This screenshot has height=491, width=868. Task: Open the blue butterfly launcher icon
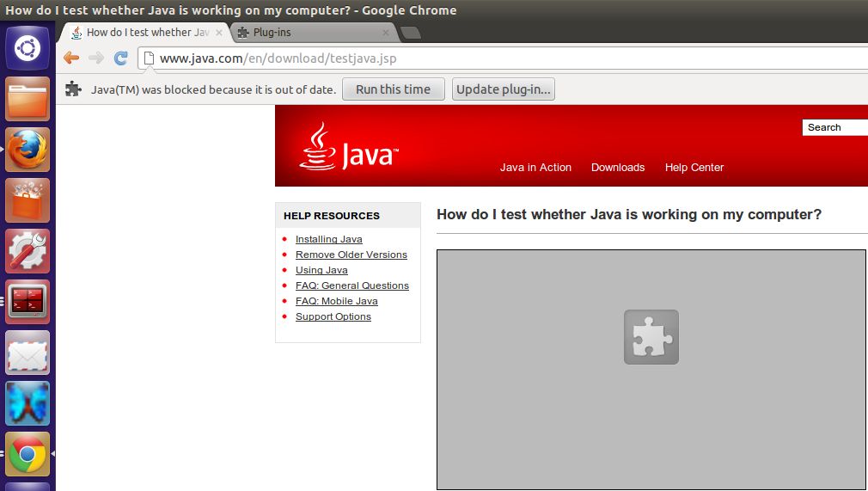(28, 403)
